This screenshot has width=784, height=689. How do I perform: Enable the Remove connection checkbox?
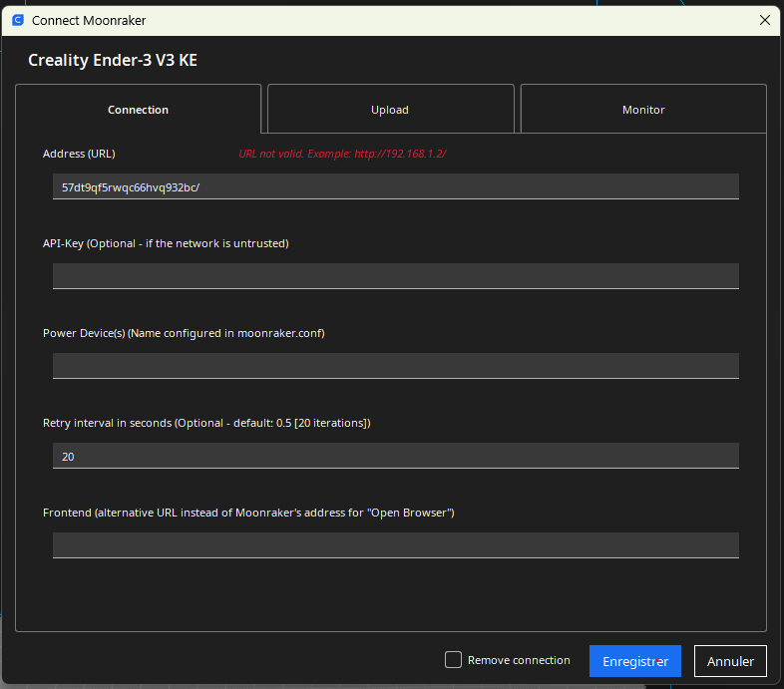point(453,659)
